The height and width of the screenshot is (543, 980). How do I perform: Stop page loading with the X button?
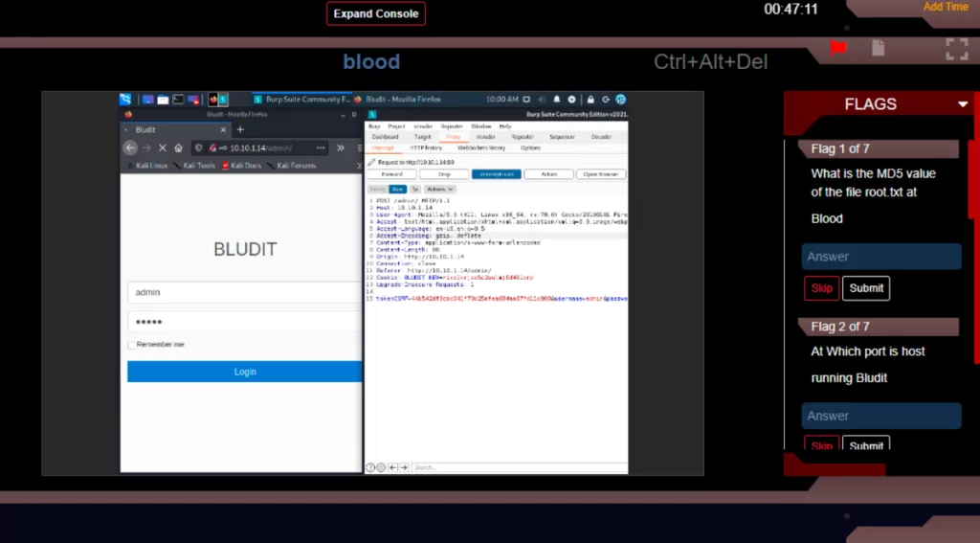pyautogui.click(x=163, y=148)
